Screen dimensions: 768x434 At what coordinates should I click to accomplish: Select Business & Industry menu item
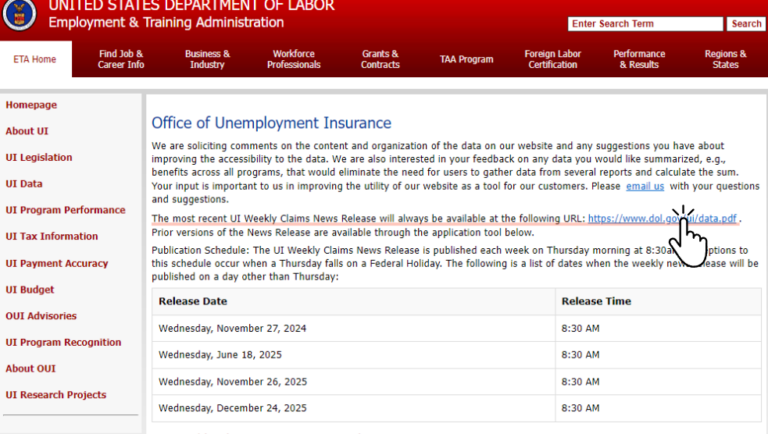(207, 59)
